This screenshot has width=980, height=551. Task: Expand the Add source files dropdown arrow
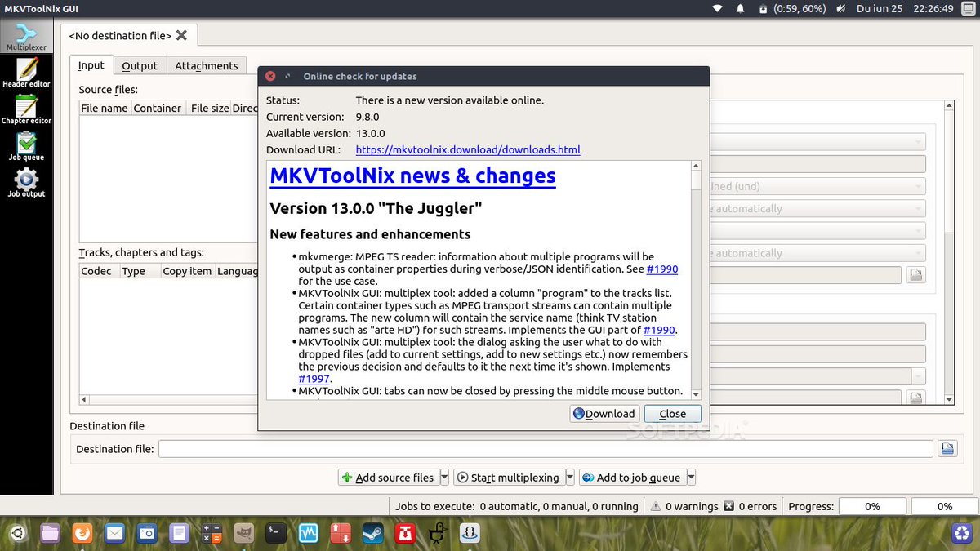click(x=444, y=478)
